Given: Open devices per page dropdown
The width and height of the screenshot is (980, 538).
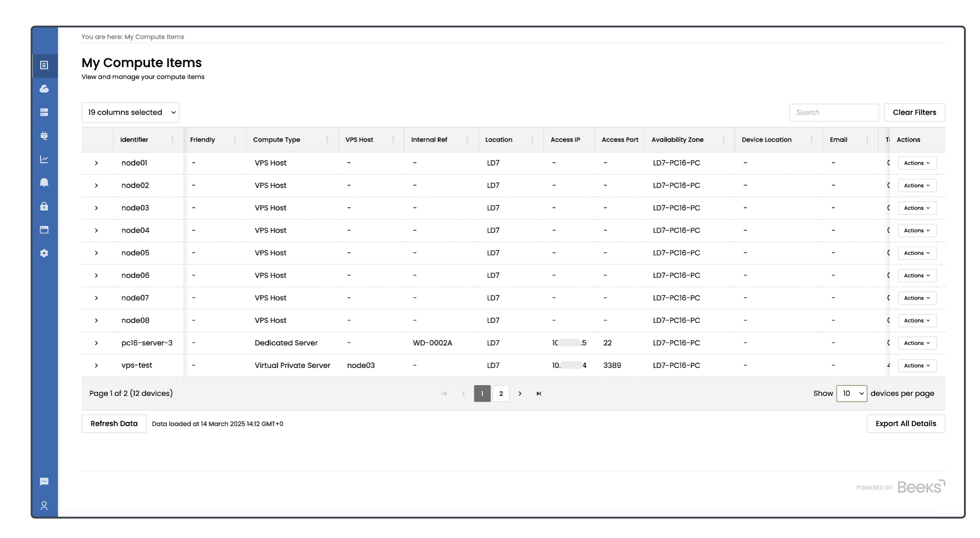Looking at the screenshot, I should [x=852, y=393].
